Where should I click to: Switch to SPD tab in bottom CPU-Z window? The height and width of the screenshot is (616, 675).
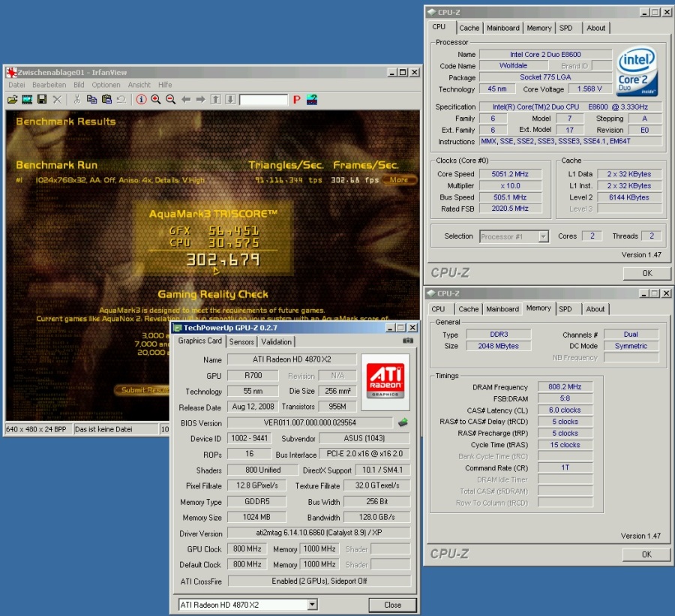pyautogui.click(x=565, y=309)
